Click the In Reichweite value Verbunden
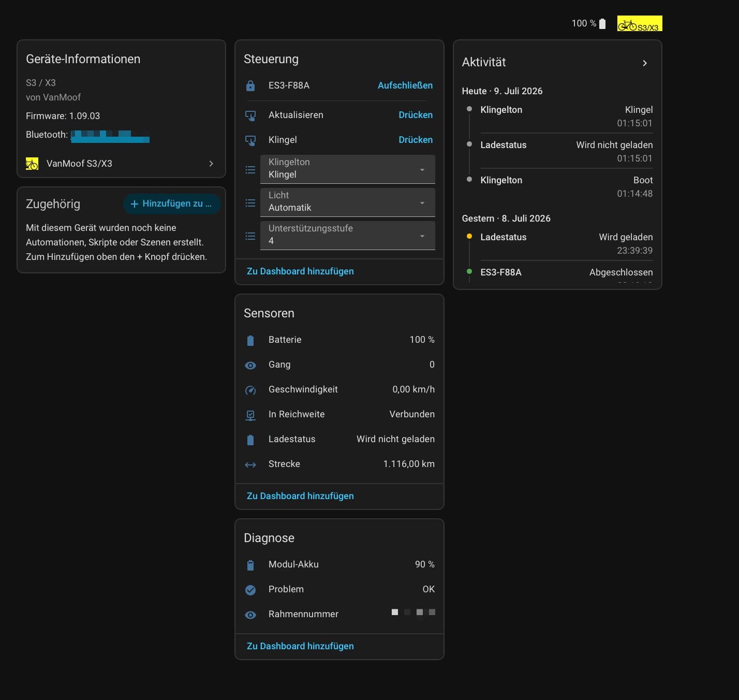This screenshot has width=739, height=700. [412, 414]
